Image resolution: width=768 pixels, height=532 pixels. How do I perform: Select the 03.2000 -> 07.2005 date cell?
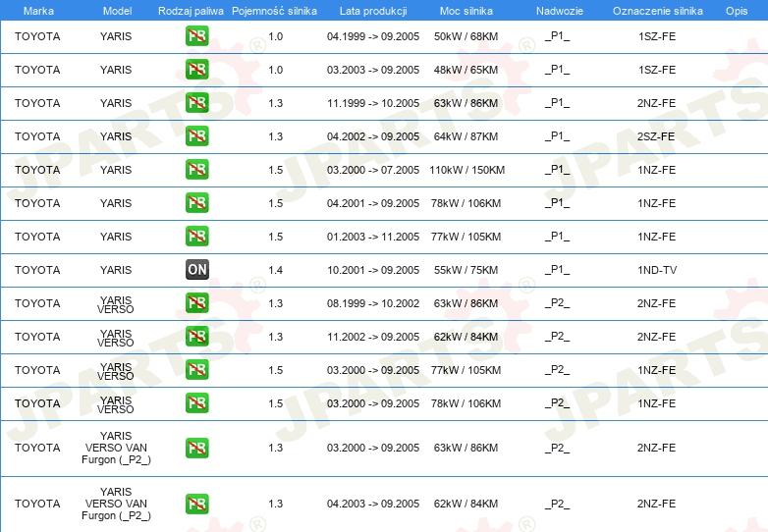coord(373,170)
